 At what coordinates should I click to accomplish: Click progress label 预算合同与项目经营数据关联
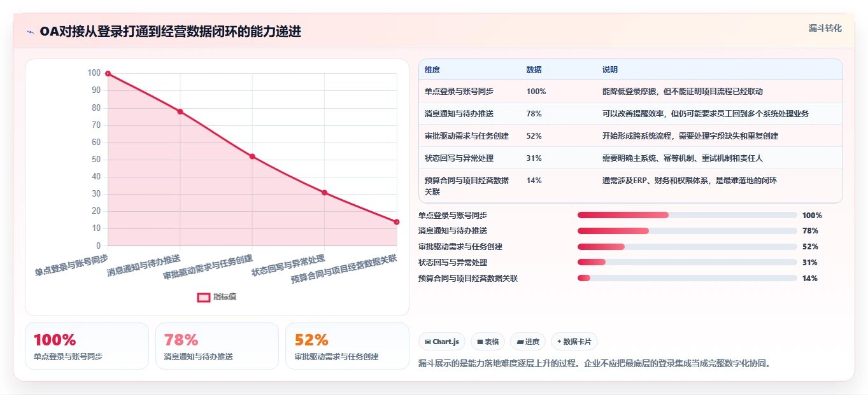[x=468, y=278]
